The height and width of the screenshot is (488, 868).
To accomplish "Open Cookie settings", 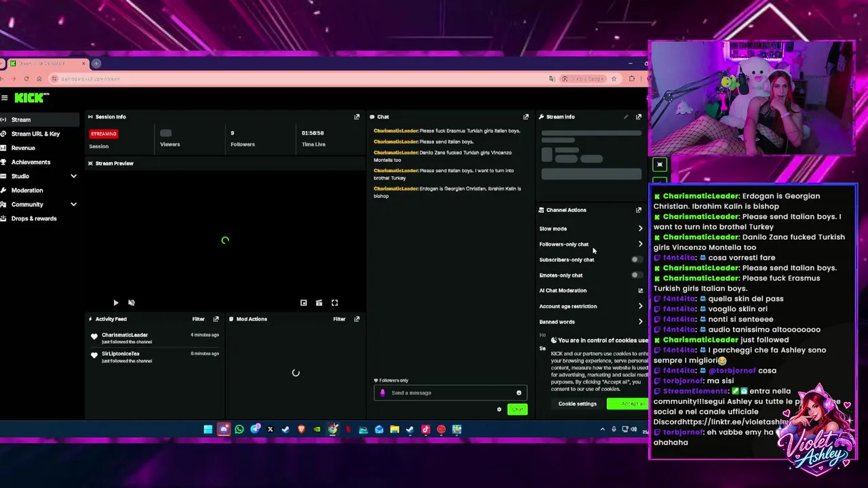I will 578,404.
